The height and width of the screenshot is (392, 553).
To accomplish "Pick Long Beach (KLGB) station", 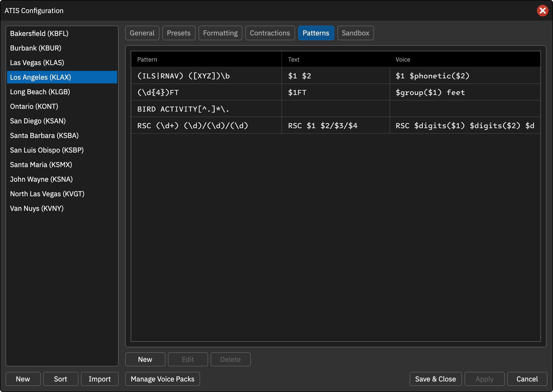I will pos(62,92).
